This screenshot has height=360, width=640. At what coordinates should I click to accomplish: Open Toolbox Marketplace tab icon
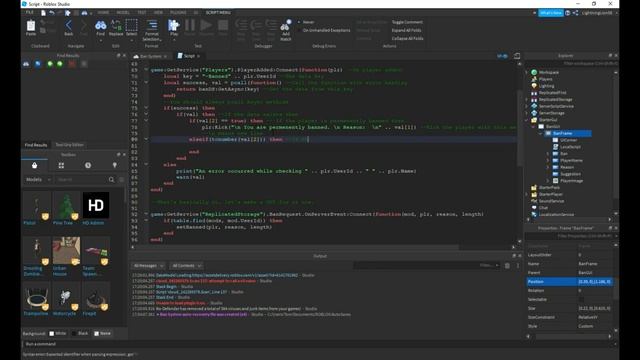pyautogui.click(x=34, y=165)
